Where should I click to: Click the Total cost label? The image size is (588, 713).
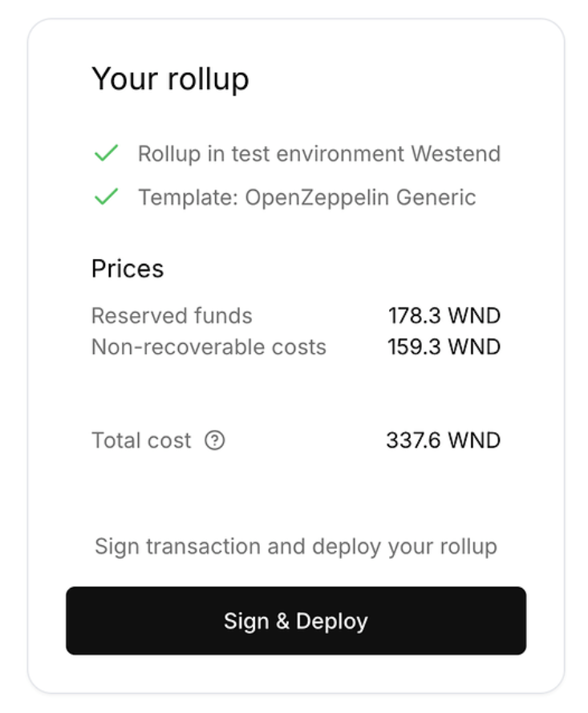[x=141, y=440]
